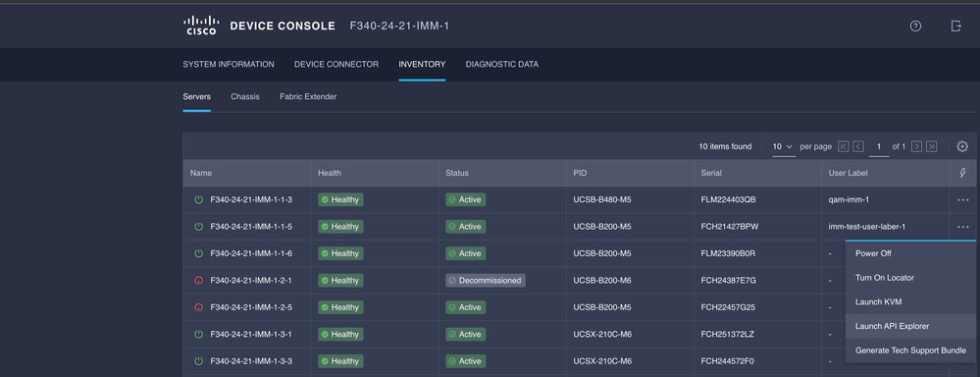Click serial FLM224403QB

pyautogui.click(x=729, y=200)
